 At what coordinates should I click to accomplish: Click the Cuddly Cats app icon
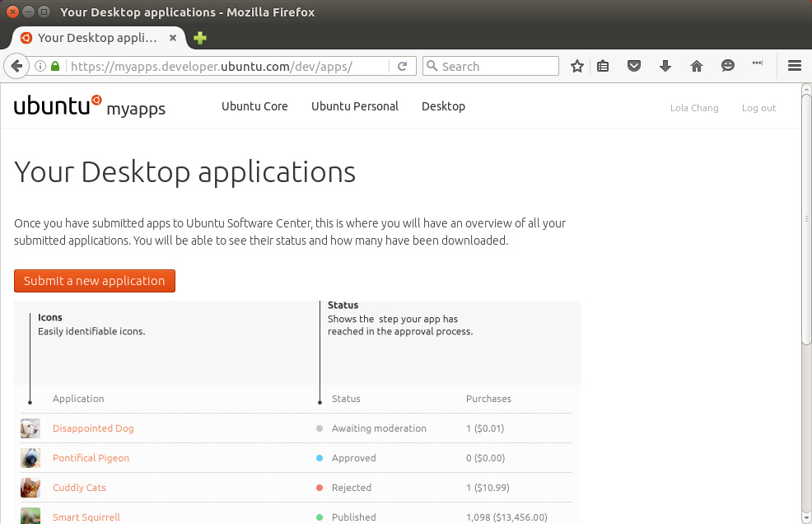click(30, 488)
